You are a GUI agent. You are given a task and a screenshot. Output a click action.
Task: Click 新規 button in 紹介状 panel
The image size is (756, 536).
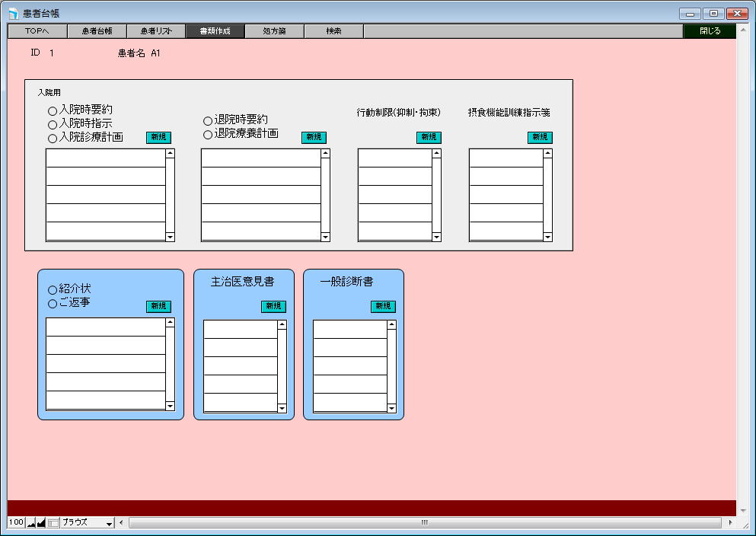(158, 306)
